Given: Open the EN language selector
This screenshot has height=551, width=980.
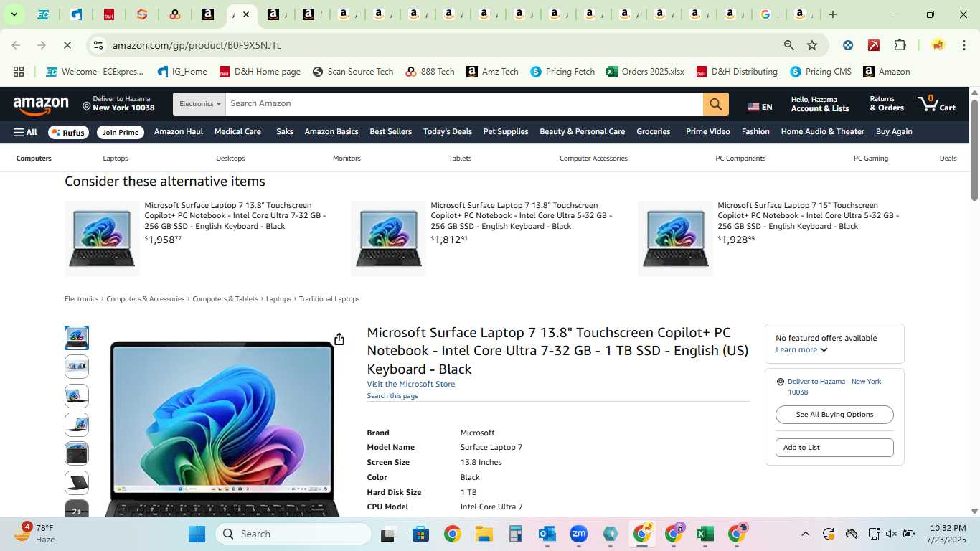Looking at the screenshot, I should [760, 107].
